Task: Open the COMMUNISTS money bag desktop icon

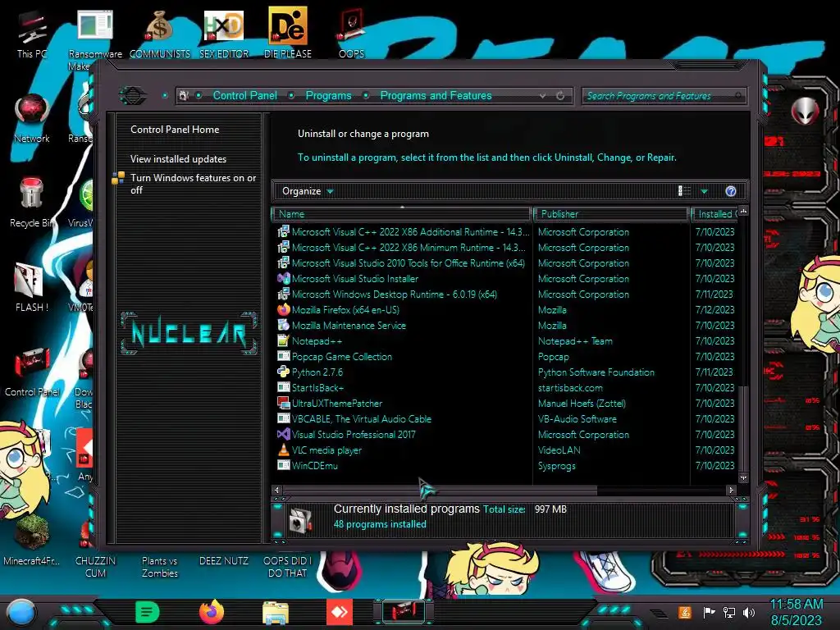Action: click(160, 34)
